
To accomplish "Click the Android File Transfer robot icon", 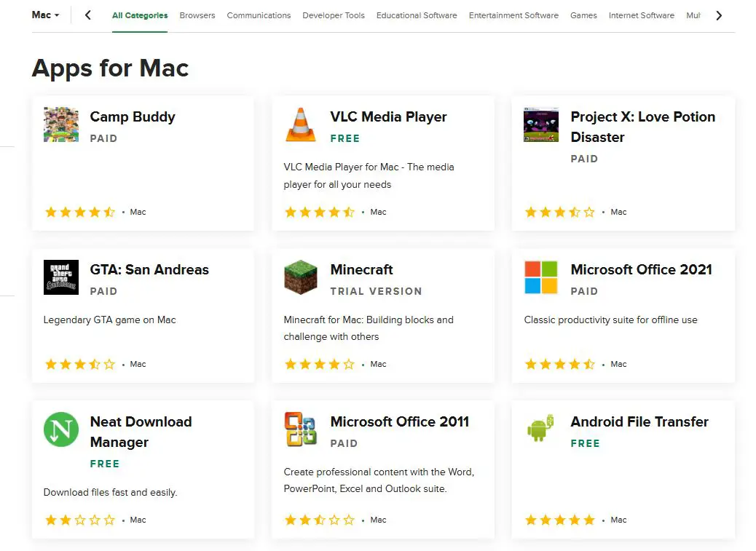I will click(x=540, y=429).
